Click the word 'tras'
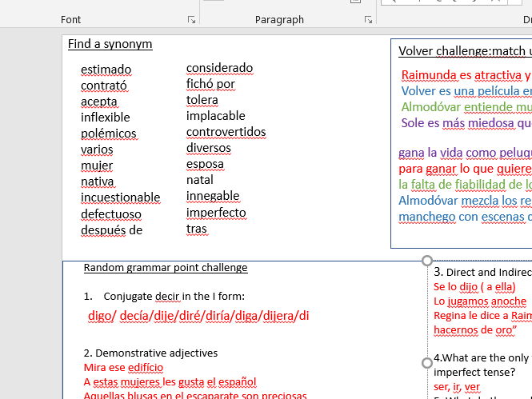This screenshot has width=532, height=399. point(197,229)
